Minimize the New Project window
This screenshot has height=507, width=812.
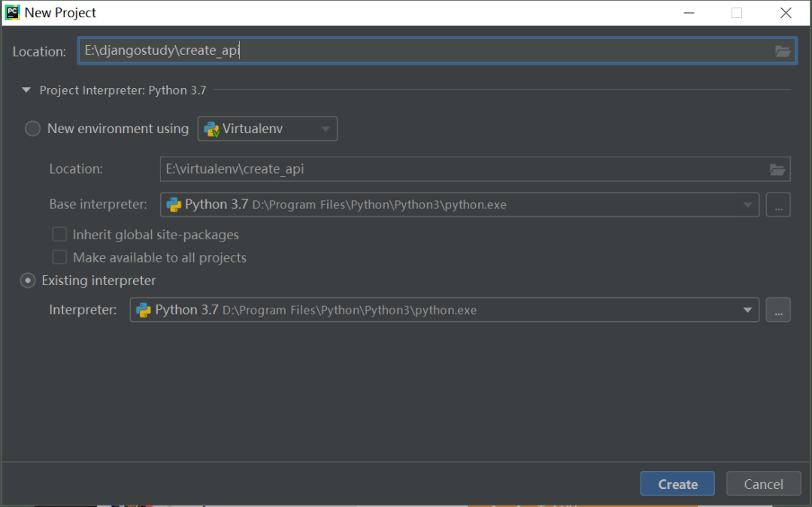click(689, 13)
